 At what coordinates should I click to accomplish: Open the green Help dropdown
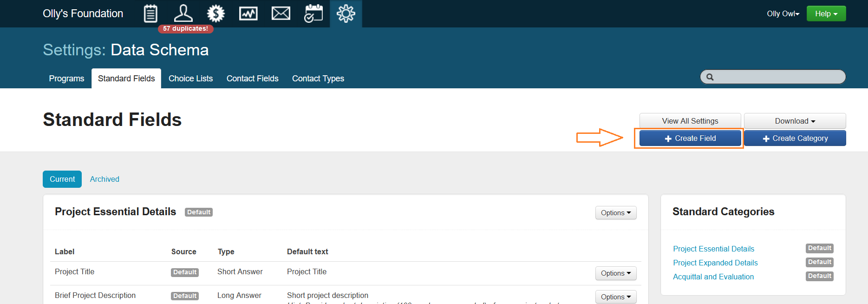pyautogui.click(x=826, y=13)
